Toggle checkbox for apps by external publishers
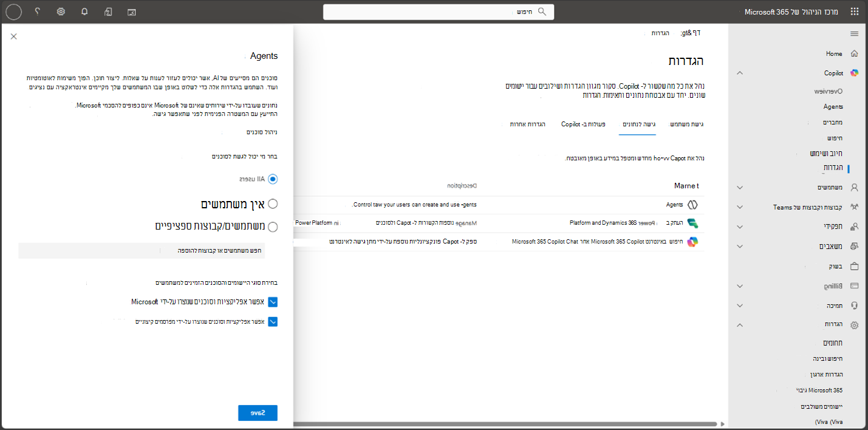 (x=273, y=322)
